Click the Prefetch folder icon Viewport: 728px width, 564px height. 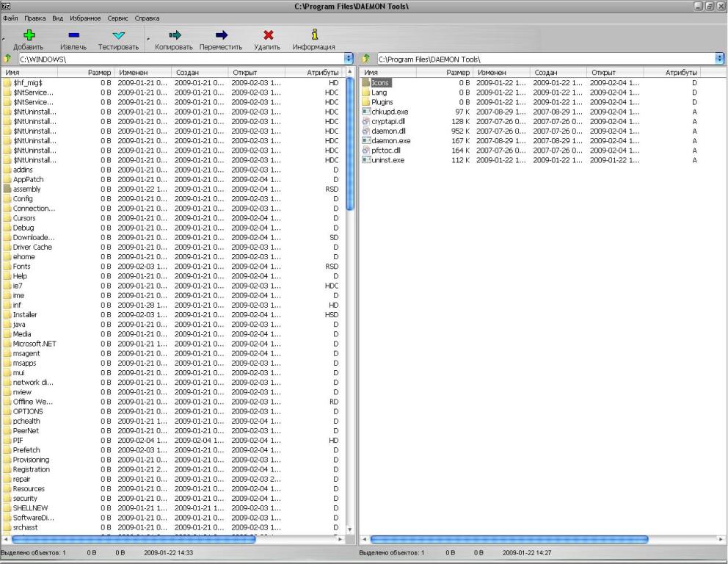pos(7,450)
